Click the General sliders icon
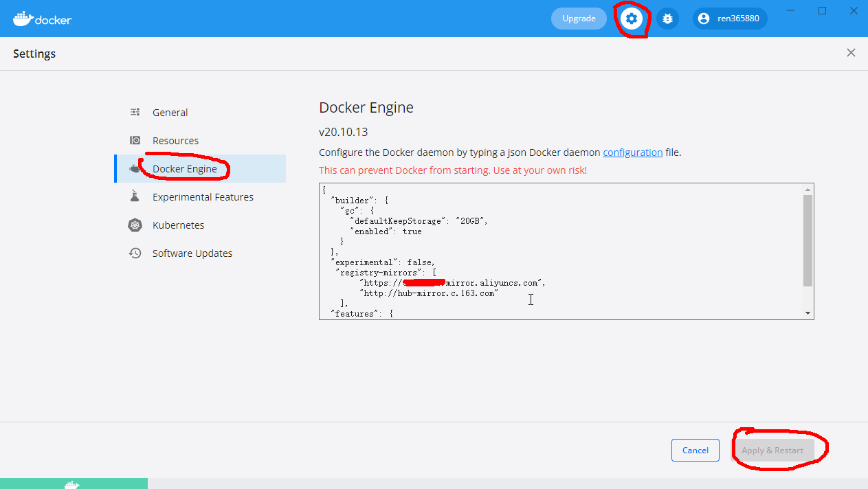 pyautogui.click(x=135, y=112)
